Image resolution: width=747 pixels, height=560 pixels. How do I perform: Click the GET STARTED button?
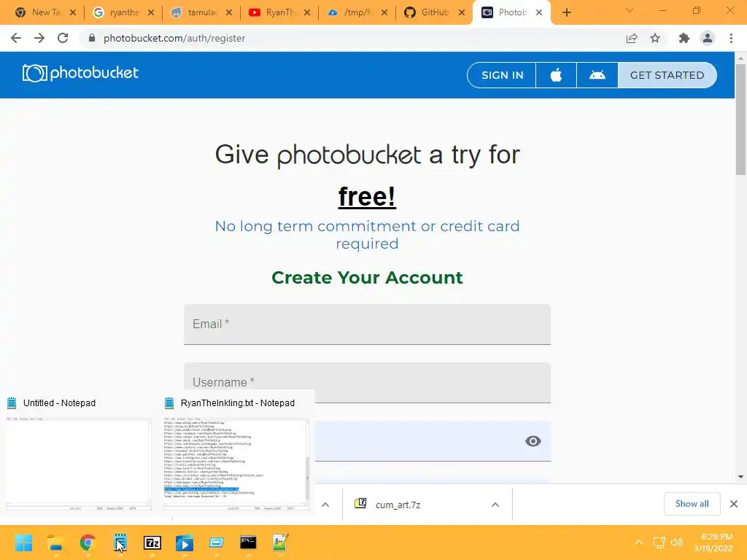pos(667,75)
